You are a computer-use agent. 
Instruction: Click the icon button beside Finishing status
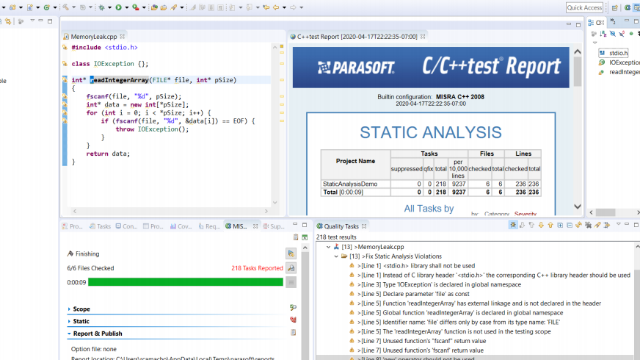pos(291,253)
